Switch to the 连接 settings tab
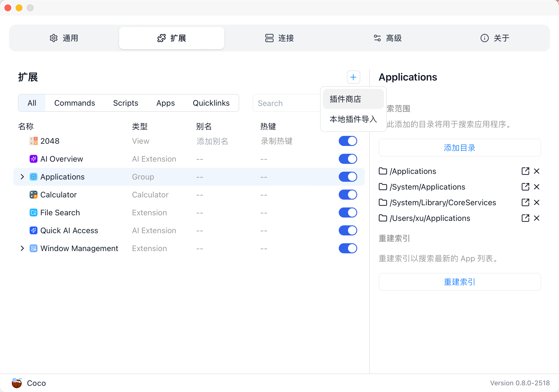 [279, 38]
